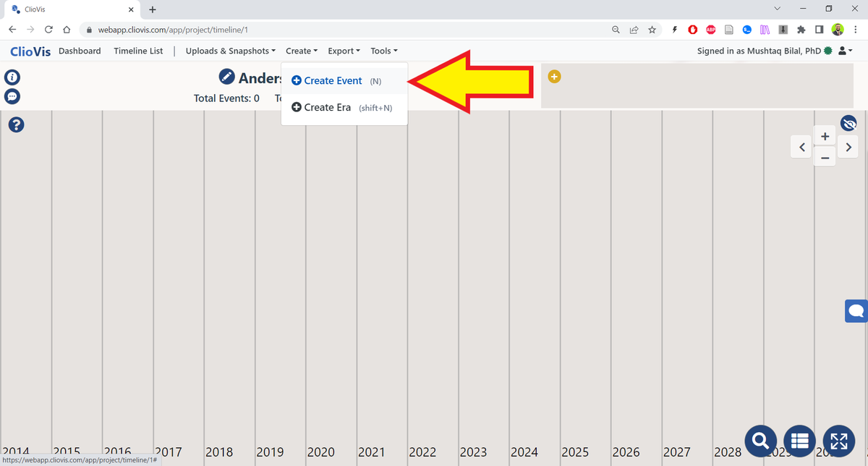Click the pencil edit timeline title icon
Screen dimensions: 868x466
[x=227, y=77]
